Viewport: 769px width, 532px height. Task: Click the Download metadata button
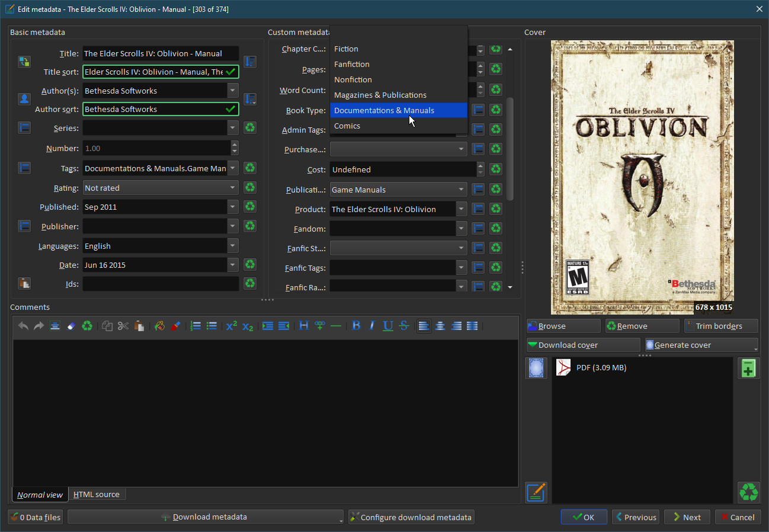204,517
